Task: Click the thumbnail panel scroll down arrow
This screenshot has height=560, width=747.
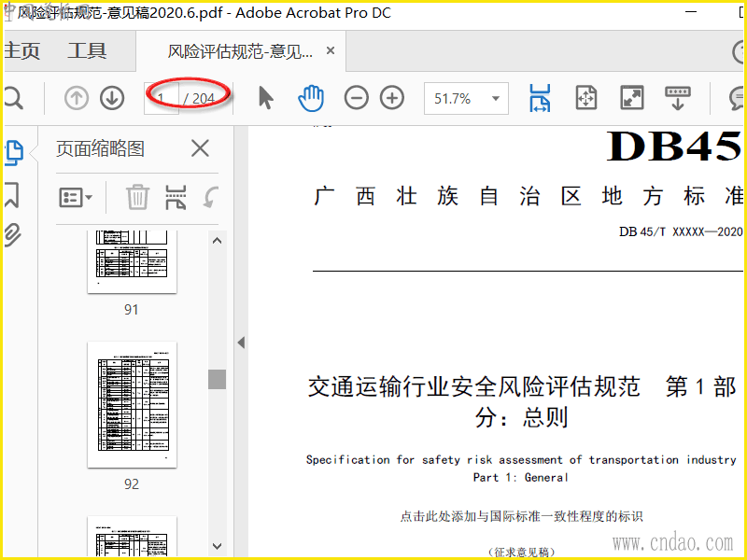Action: click(x=217, y=546)
